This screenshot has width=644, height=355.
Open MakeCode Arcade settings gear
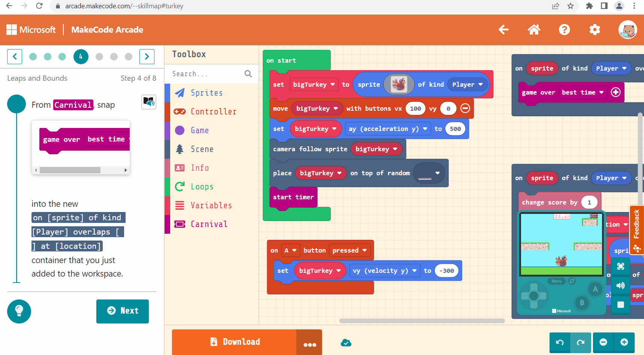(x=595, y=30)
